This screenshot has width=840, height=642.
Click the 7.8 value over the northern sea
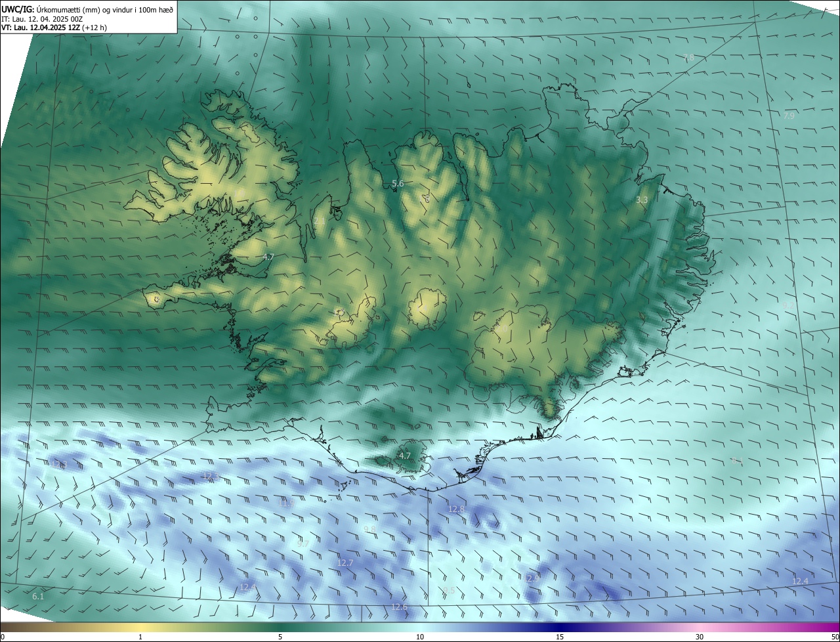point(688,58)
